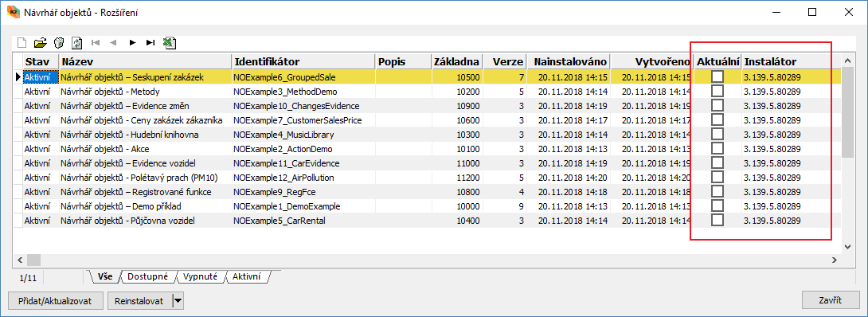The height and width of the screenshot is (317, 868).
Task: Open the Reinstalovat dropdown arrow
Action: 178,300
